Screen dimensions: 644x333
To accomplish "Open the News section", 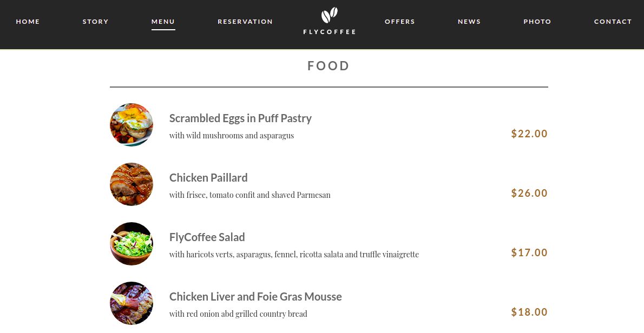I will coord(469,22).
